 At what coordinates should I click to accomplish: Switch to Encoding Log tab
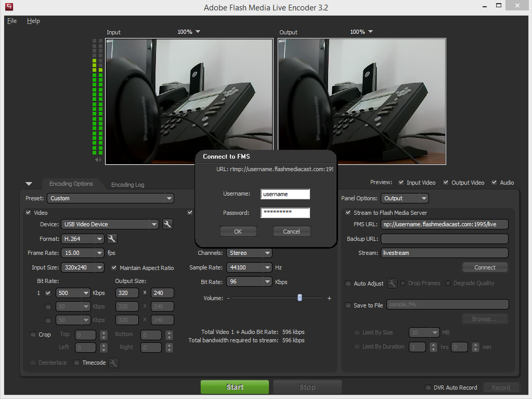[127, 185]
